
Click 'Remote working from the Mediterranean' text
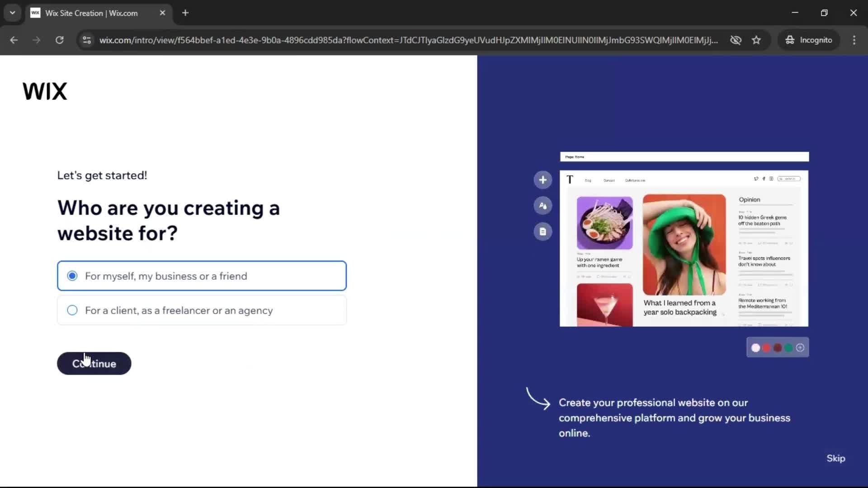(x=762, y=303)
